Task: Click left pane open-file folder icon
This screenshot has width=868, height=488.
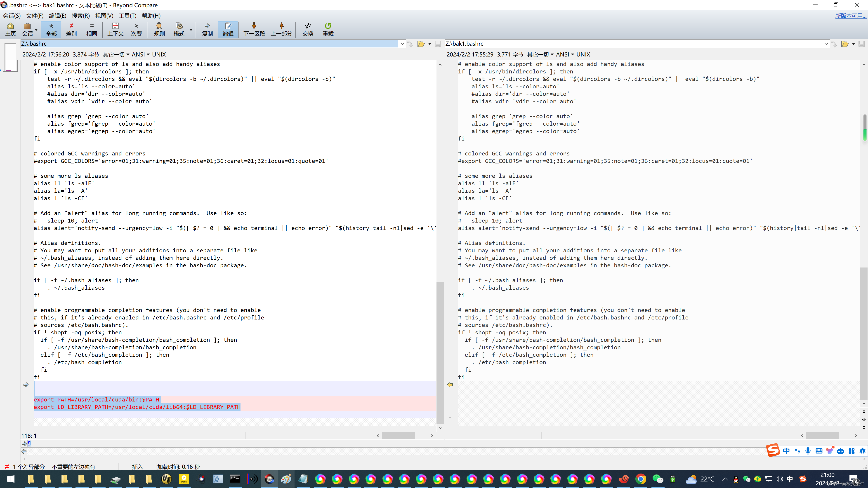Action: click(x=421, y=44)
